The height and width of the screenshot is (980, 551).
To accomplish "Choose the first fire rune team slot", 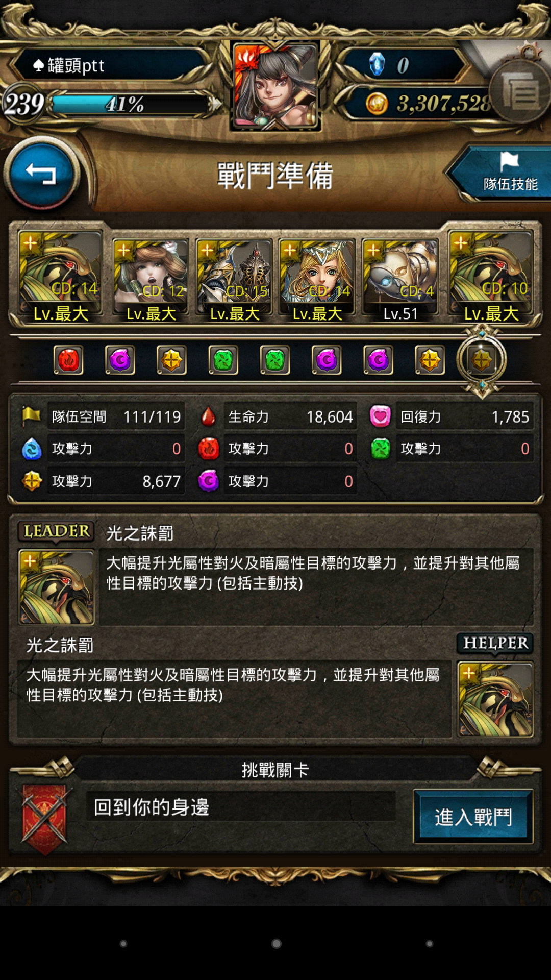I will coord(68,360).
